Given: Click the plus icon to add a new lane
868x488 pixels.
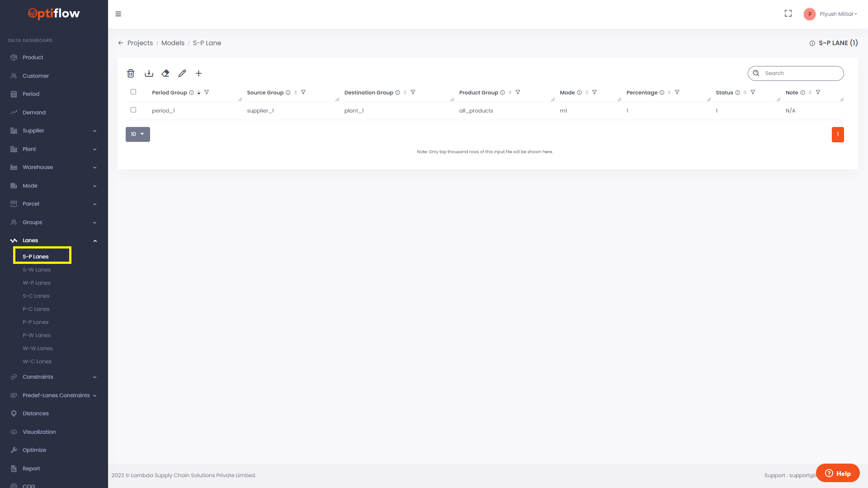Looking at the screenshot, I should pyautogui.click(x=199, y=73).
